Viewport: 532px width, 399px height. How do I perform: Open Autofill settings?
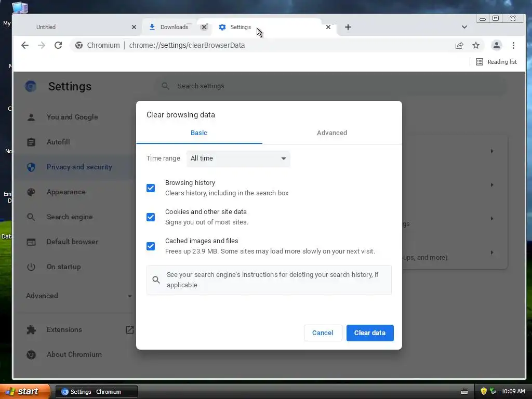point(58,142)
